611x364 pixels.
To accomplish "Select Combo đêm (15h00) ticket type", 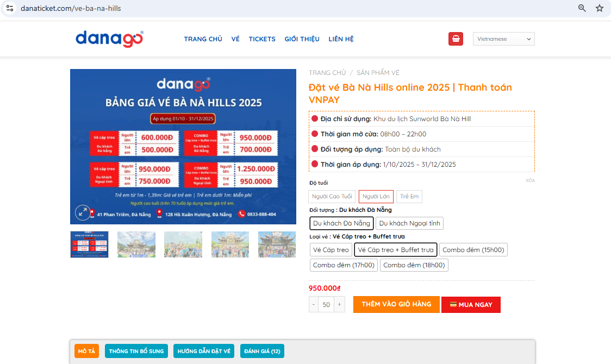I will click(x=473, y=250).
